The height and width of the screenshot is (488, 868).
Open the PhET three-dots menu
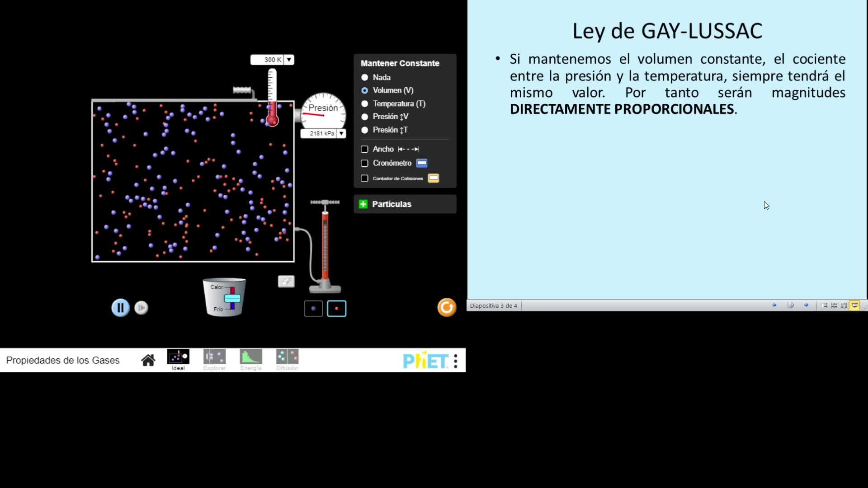pos(456,361)
